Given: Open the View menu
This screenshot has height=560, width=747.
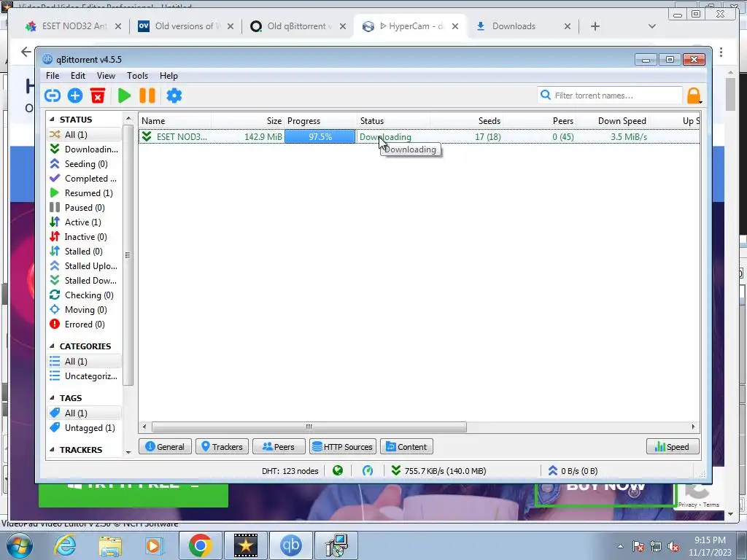Looking at the screenshot, I should [106, 76].
